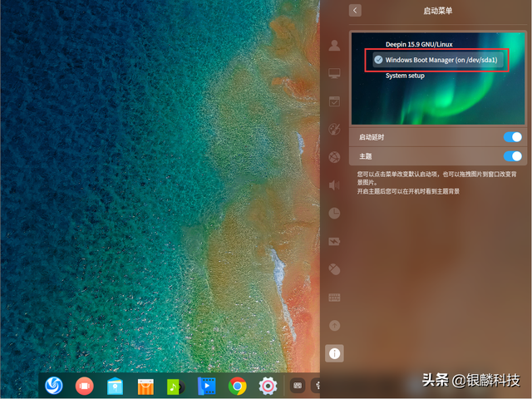Open Deepin App Store in dock
Viewport: 532px width, 399px height.
point(145,387)
